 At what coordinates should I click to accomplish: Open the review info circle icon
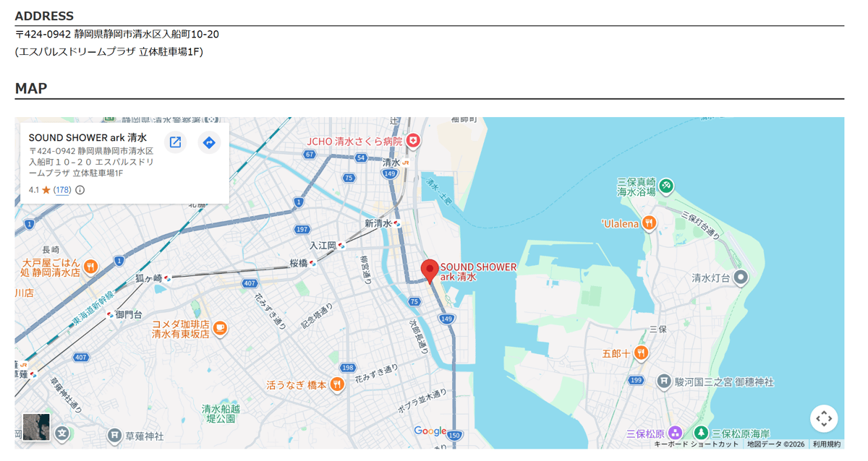tap(80, 190)
